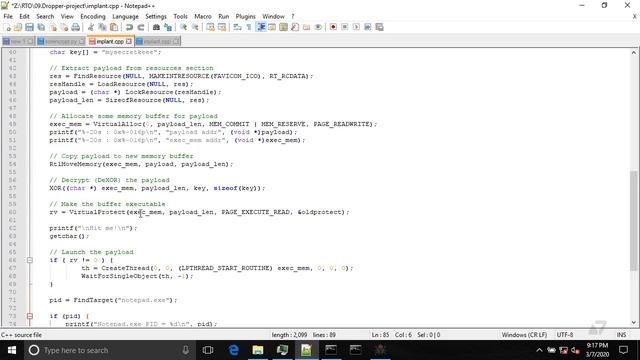This screenshot has height=360, width=640.
Task: Open the ? help menu
Action: click(293, 16)
